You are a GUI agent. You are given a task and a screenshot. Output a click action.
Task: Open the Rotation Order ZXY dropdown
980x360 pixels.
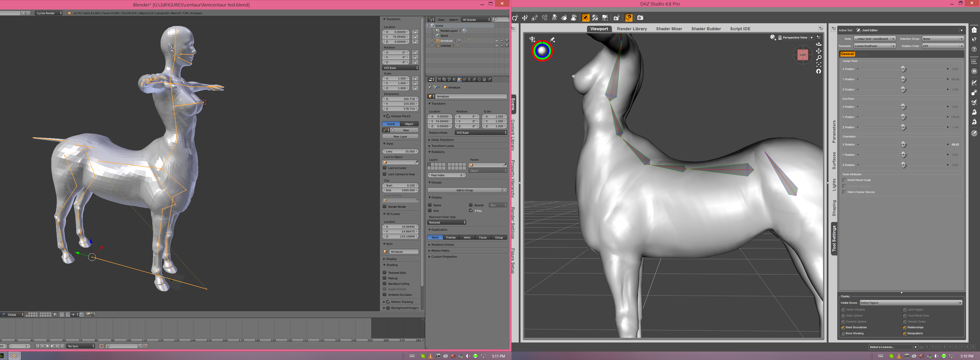click(x=942, y=46)
